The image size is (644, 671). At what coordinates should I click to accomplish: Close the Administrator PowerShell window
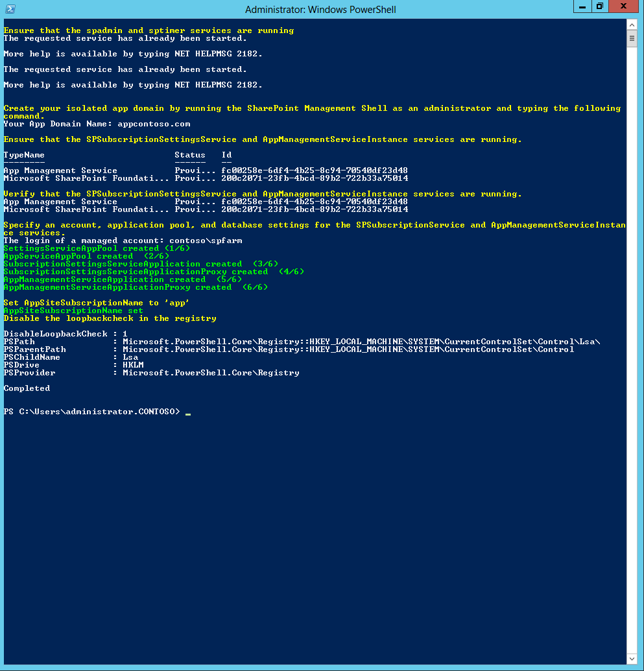coord(623,6)
